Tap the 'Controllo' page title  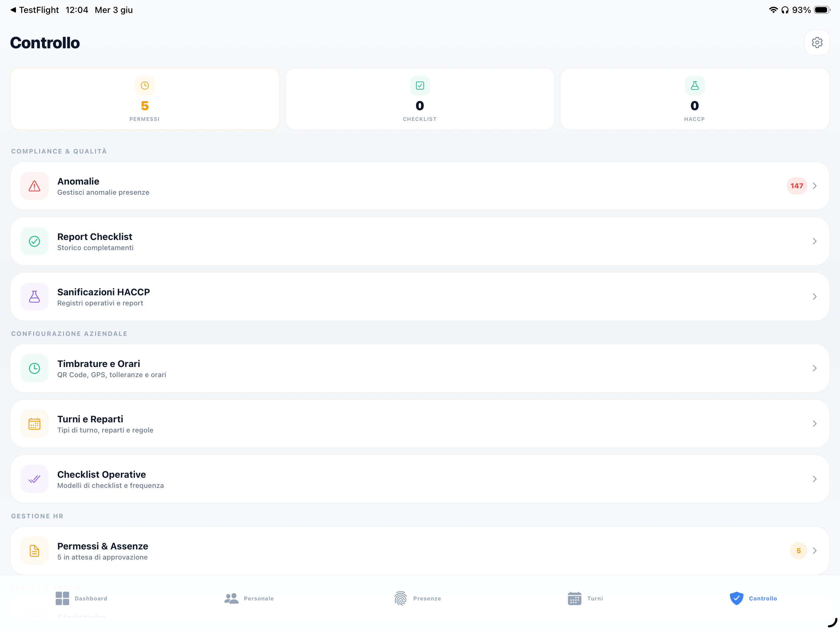point(45,42)
